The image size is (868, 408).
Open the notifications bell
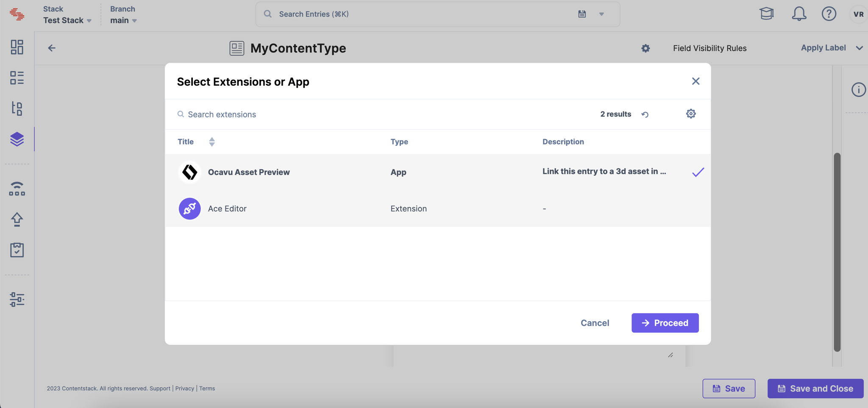point(799,14)
